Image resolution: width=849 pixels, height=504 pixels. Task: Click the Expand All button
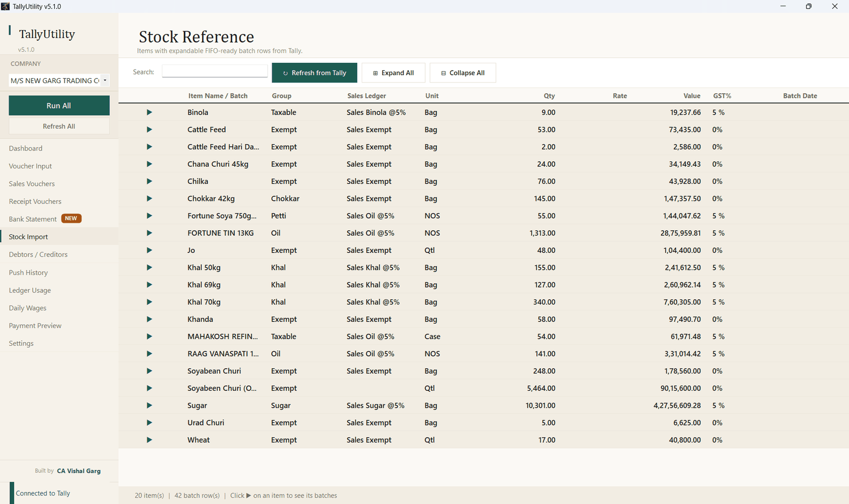tap(393, 73)
